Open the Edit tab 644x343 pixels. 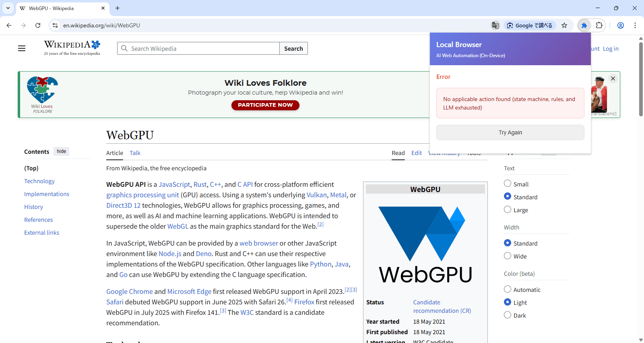[x=416, y=153]
